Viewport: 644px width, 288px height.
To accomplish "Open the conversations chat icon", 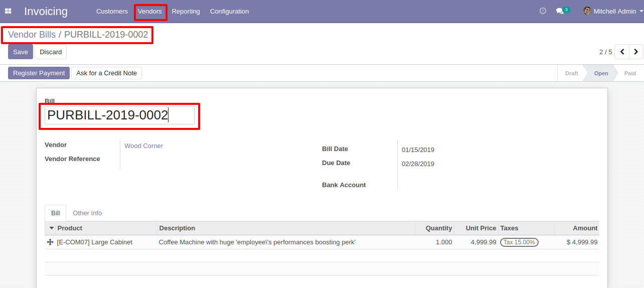I will coord(560,11).
